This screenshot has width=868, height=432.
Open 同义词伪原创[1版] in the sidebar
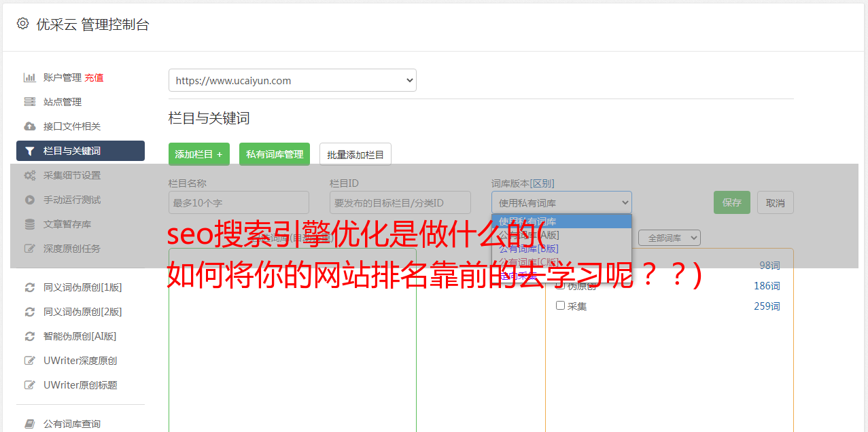coord(83,287)
